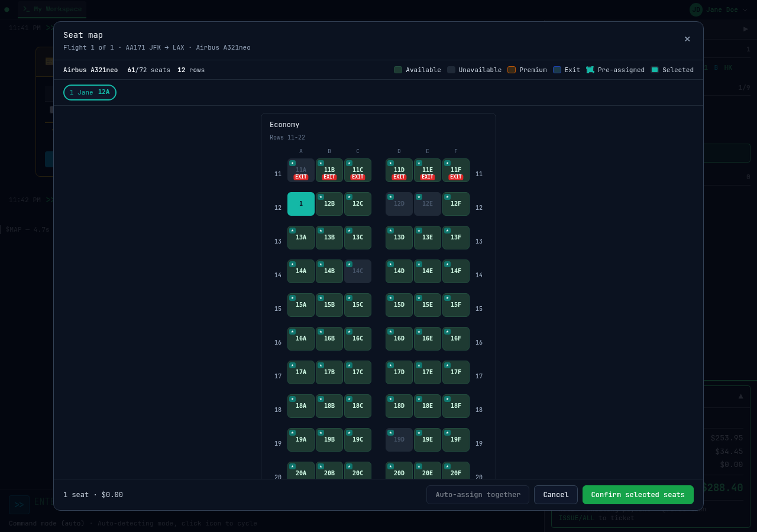Pick seat 15F

click(x=456, y=305)
